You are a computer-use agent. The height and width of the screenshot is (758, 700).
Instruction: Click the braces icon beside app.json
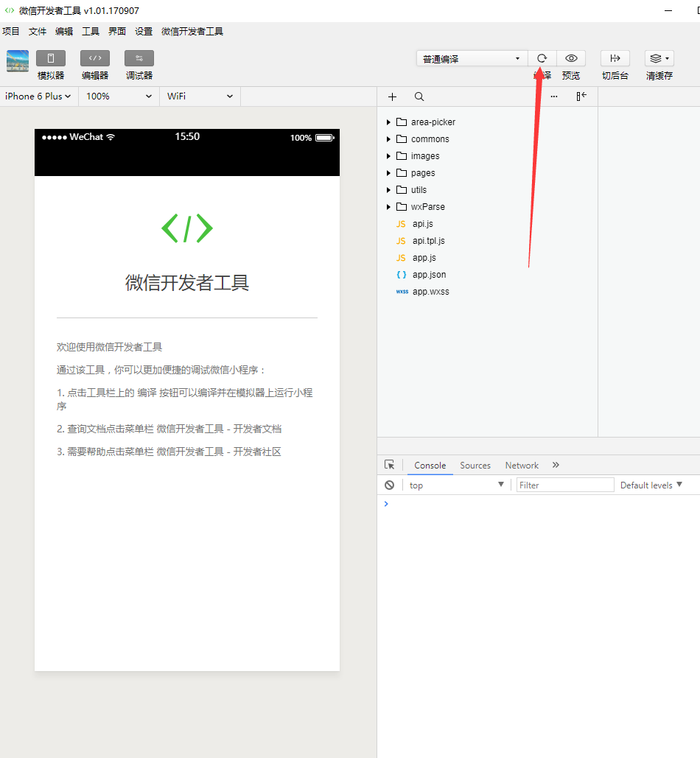[402, 275]
